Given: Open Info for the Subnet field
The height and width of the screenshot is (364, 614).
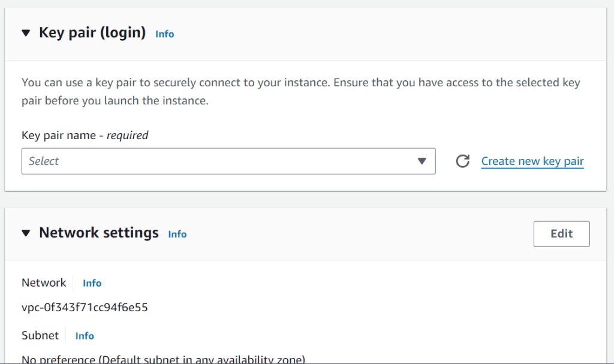Looking at the screenshot, I should 84,336.
